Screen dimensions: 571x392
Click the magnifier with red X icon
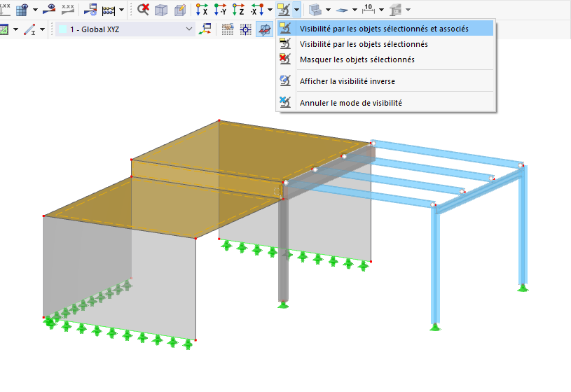[143, 10]
